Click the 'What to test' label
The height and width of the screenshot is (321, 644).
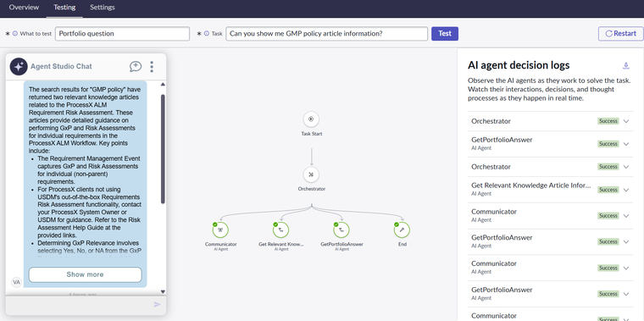(x=36, y=34)
